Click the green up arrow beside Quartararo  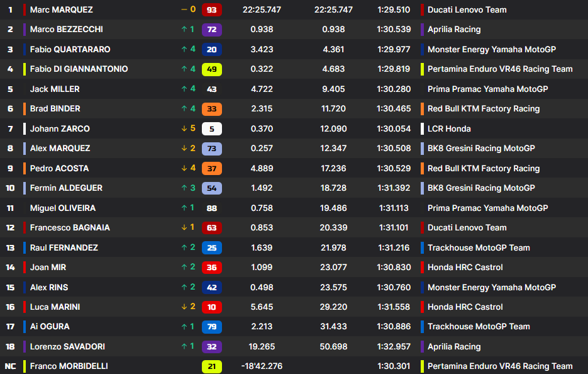tap(184, 50)
